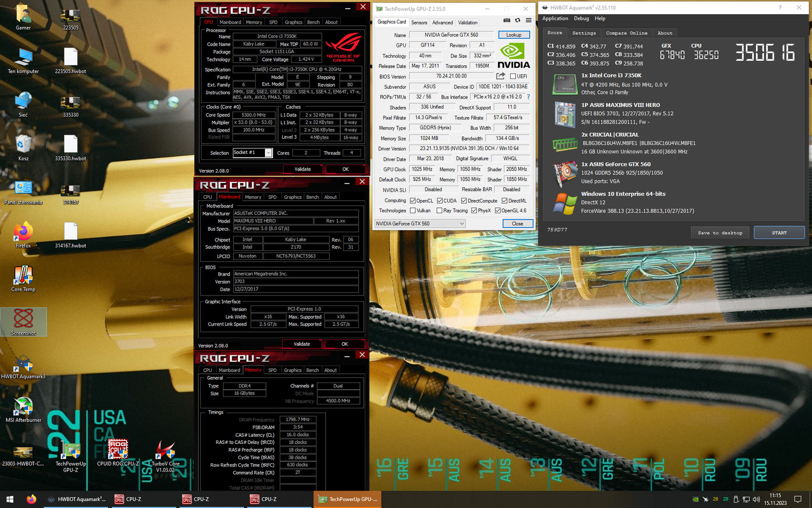The height and width of the screenshot is (508, 812).
Task: Click OK in the Mainboard CPU-Z window
Action: click(344, 344)
